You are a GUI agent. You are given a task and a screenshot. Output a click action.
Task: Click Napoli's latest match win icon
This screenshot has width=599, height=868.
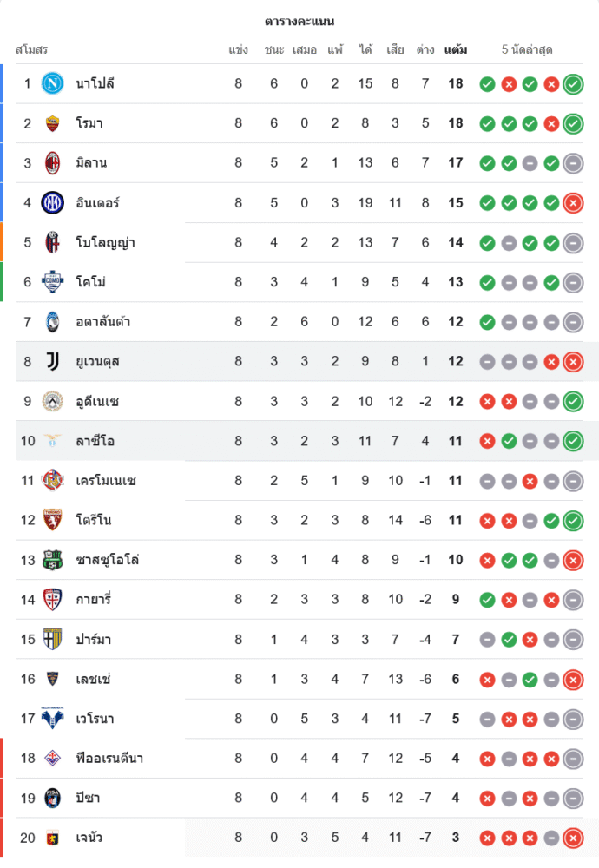[572, 84]
